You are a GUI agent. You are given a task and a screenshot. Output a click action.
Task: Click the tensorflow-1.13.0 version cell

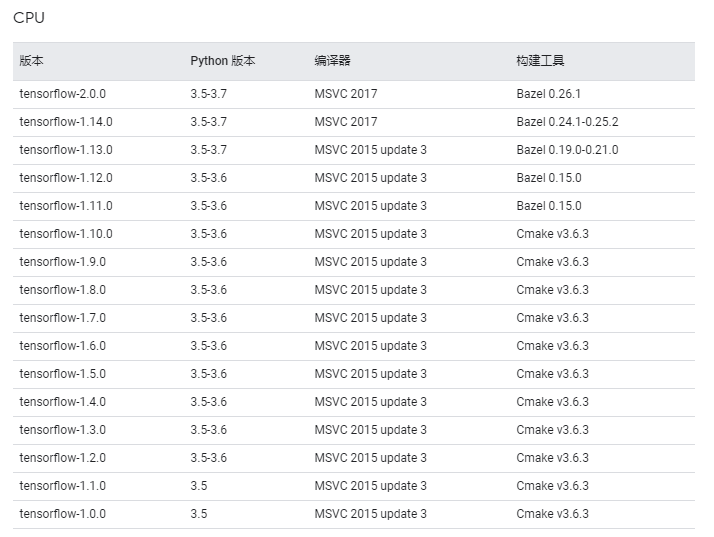pyautogui.click(x=66, y=150)
